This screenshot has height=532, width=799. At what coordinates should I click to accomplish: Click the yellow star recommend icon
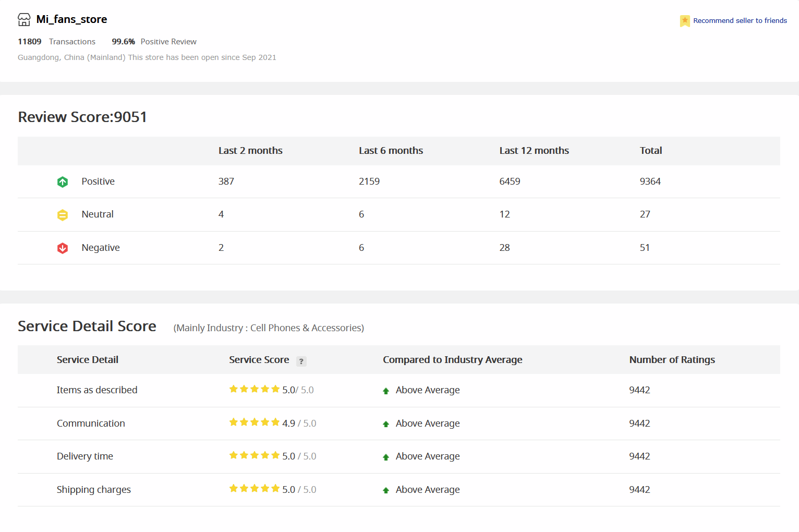pyautogui.click(x=684, y=21)
